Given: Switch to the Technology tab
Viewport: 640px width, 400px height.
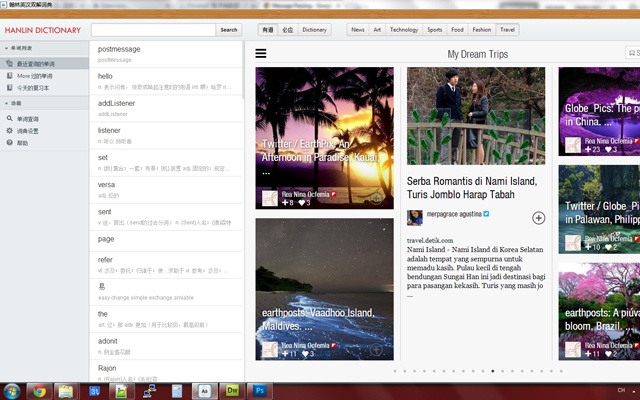Looking at the screenshot, I should [404, 30].
